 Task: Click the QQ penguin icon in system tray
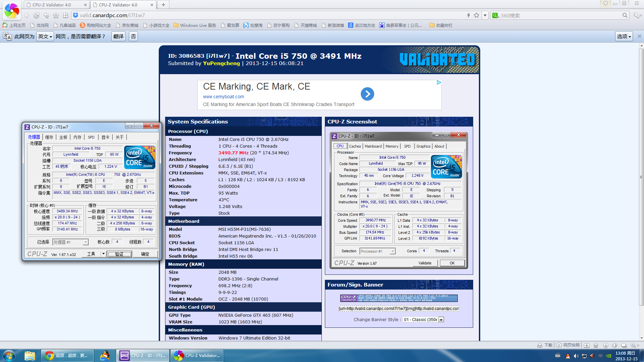[x=567, y=356]
